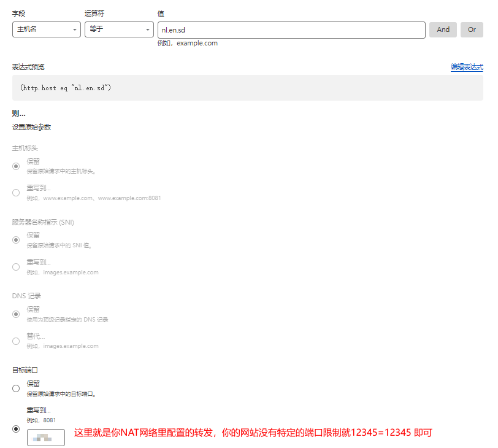Select 重写到 radio under SNI section

[x=16, y=267]
